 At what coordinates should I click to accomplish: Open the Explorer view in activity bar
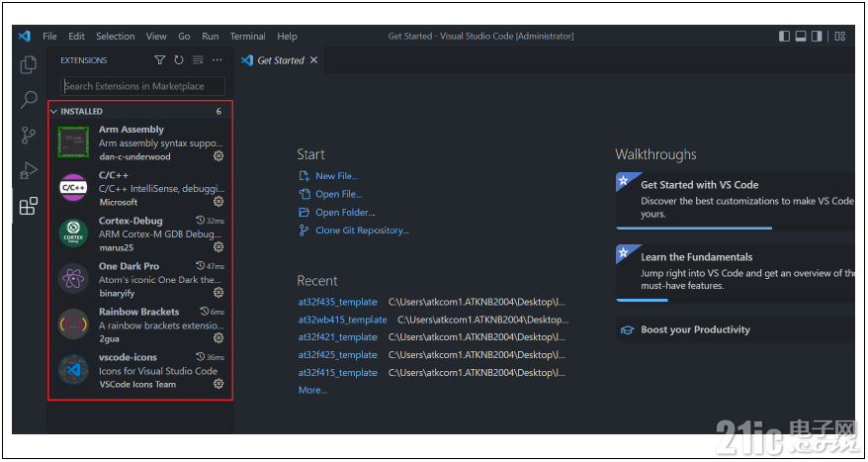[29, 65]
